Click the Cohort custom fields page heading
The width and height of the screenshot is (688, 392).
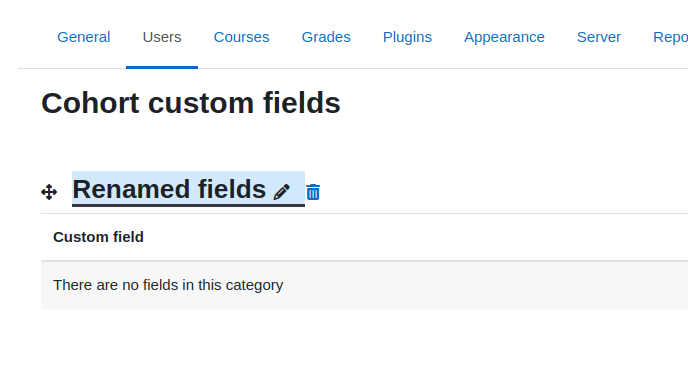click(191, 103)
